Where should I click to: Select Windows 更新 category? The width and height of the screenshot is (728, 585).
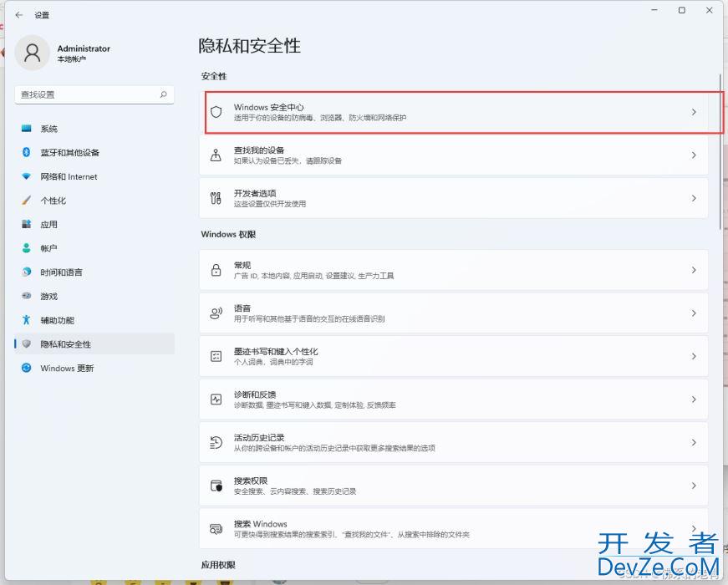coord(94,369)
